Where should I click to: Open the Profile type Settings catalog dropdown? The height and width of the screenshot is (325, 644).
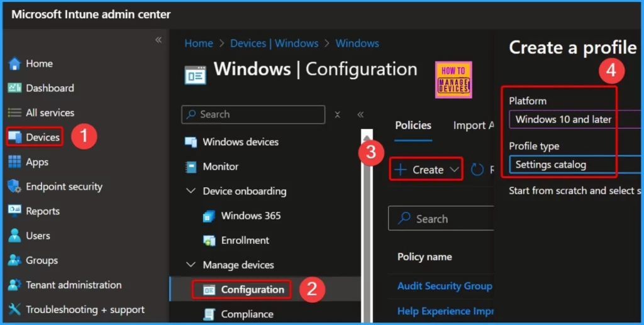(x=574, y=165)
